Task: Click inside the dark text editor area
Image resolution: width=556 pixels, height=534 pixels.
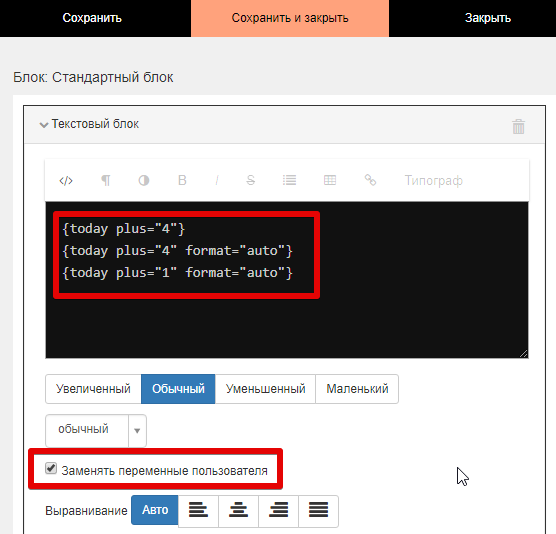Action: (x=287, y=280)
